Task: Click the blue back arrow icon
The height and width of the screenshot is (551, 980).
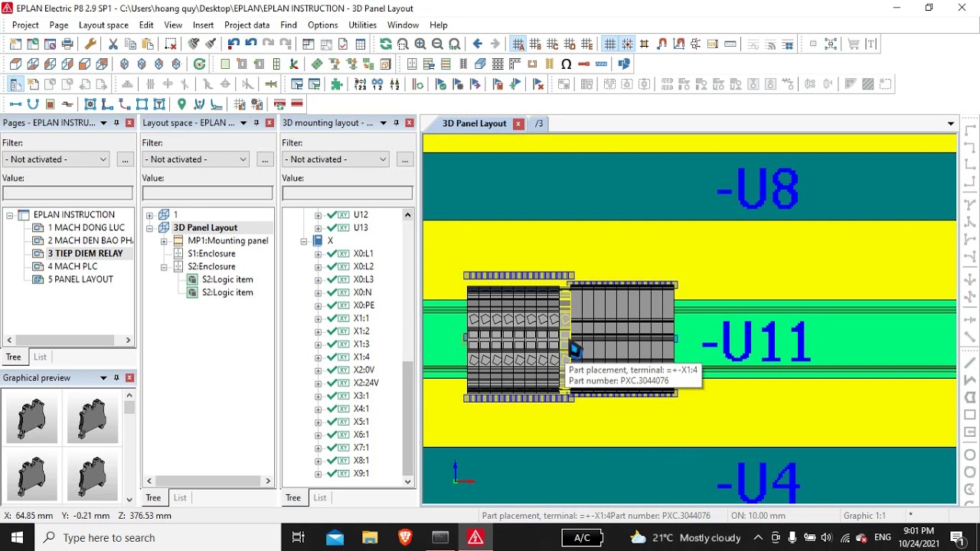Action: pyautogui.click(x=478, y=44)
